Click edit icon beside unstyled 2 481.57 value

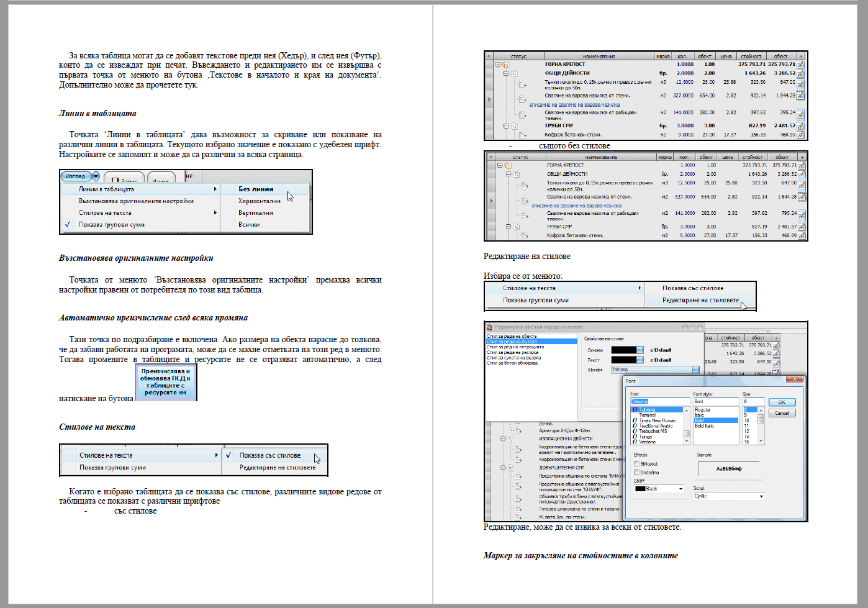point(802,227)
